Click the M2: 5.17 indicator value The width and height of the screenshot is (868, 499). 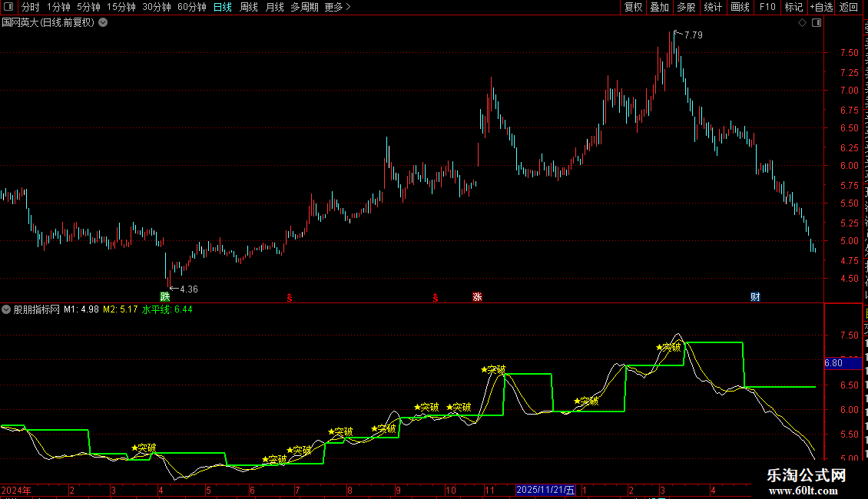click(x=120, y=309)
